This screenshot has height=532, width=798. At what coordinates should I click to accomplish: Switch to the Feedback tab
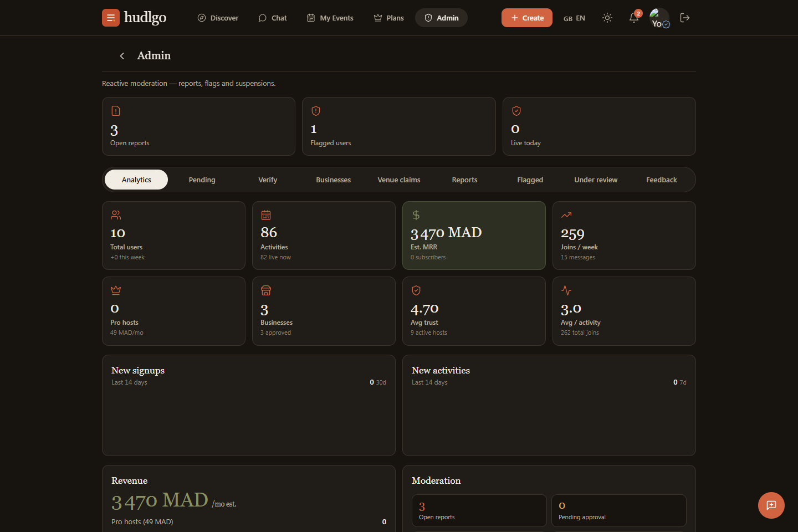pyautogui.click(x=662, y=180)
